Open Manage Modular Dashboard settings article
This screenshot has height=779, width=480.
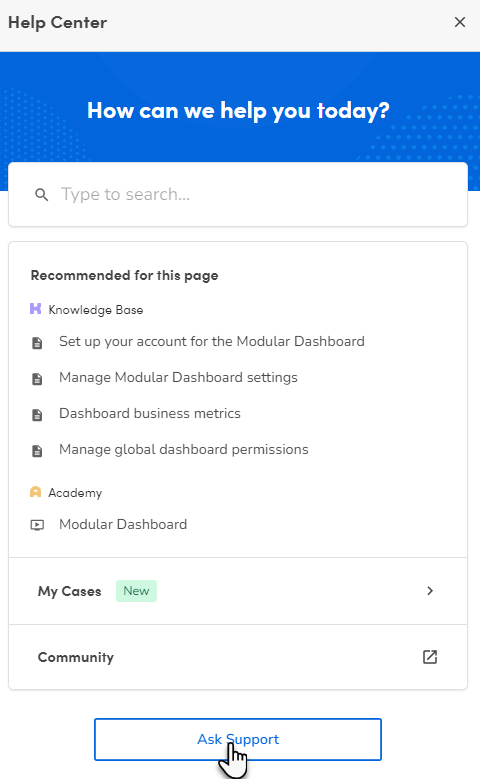pyautogui.click(x=178, y=378)
